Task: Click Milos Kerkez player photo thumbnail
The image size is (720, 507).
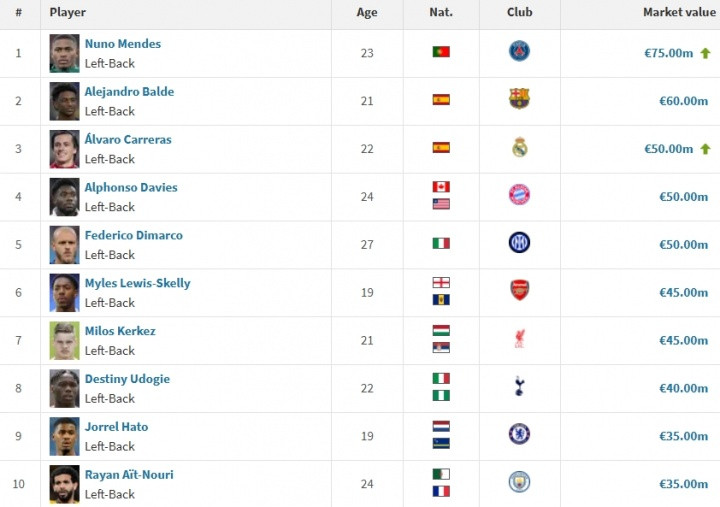Action: point(64,340)
